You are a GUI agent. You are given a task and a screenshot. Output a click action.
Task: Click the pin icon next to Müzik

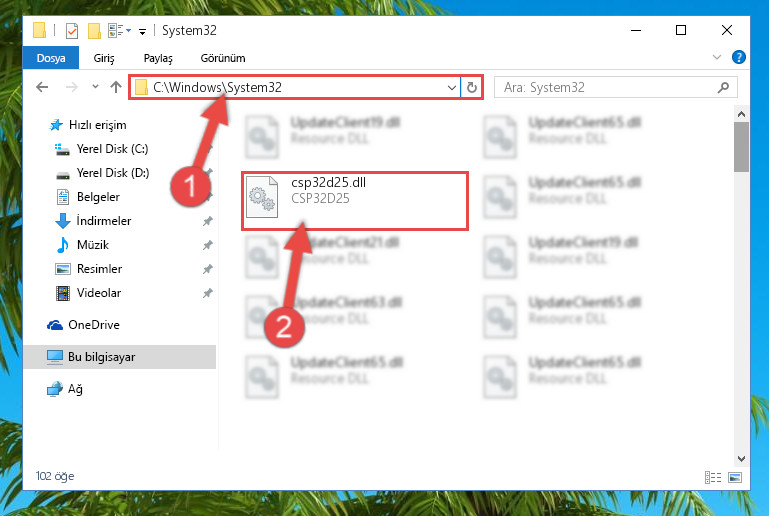[208, 245]
